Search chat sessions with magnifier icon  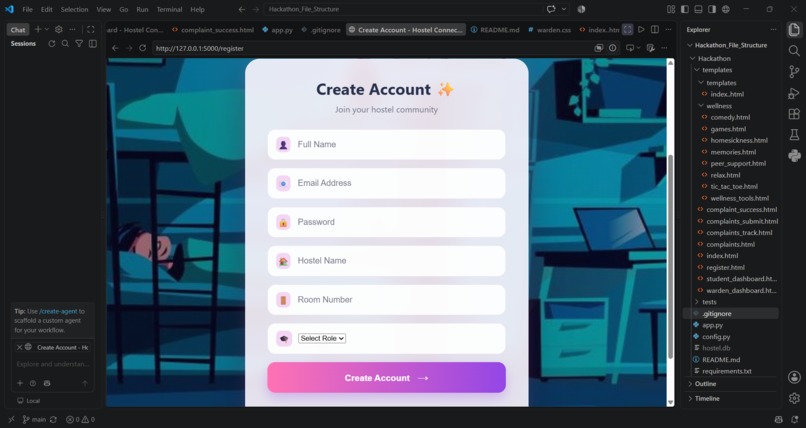click(x=65, y=44)
